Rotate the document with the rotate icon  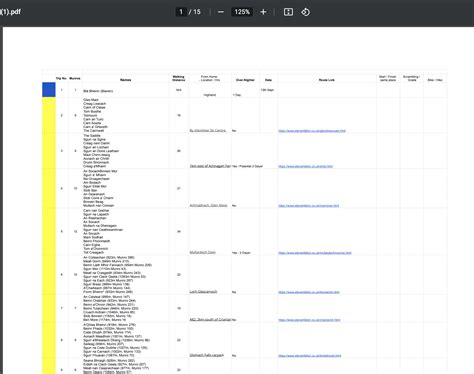click(x=305, y=12)
